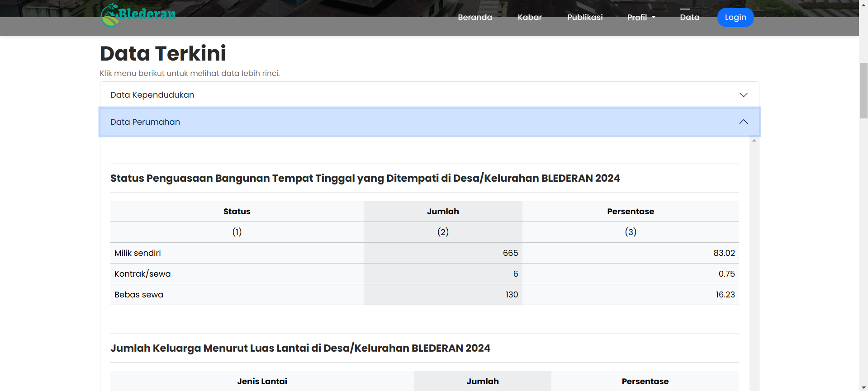Click the page scrollbar down arrow
Viewport: 868px width, 391px height.
[863, 387]
